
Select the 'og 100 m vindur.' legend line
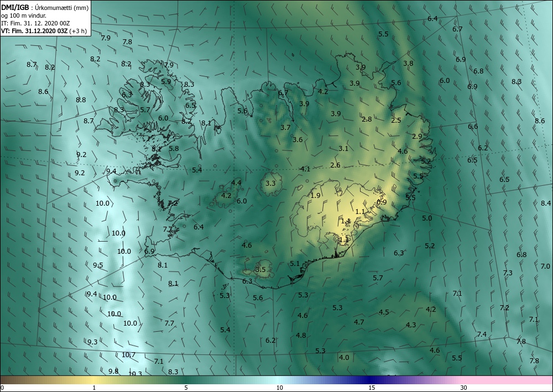[24, 15]
